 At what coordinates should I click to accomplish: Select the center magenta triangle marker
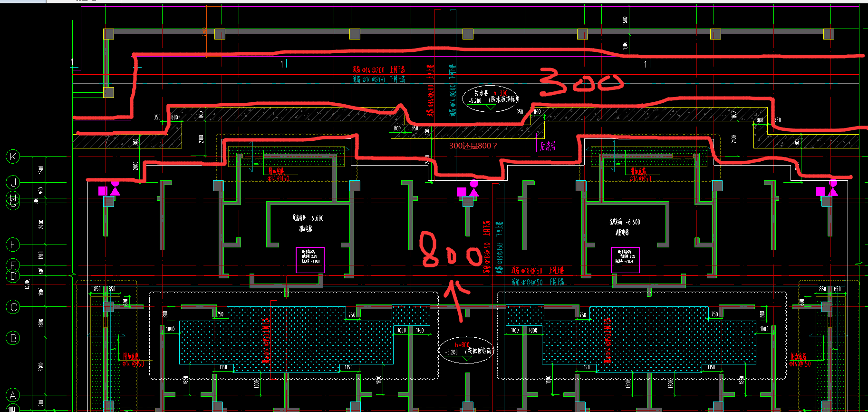click(474, 192)
